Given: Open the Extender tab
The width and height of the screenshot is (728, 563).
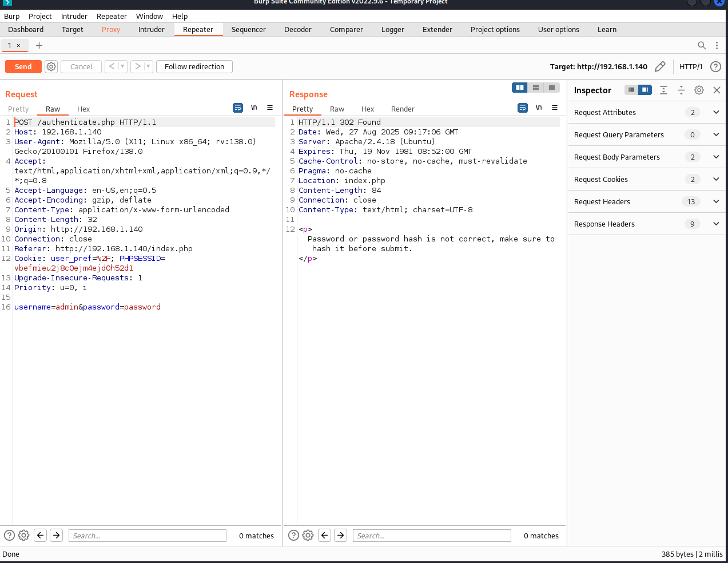Looking at the screenshot, I should [x=437, y=30].
